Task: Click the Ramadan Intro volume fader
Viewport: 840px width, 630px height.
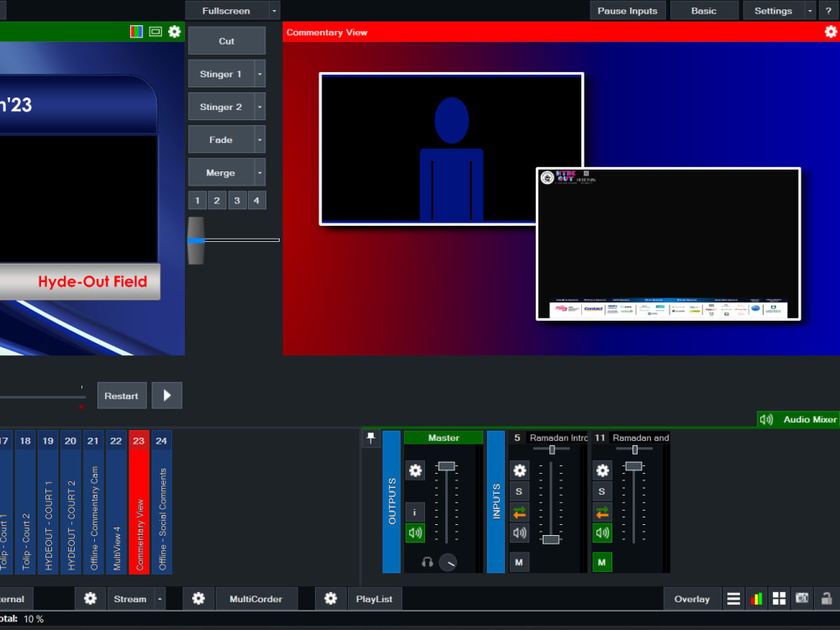Action: click(551, 539)
